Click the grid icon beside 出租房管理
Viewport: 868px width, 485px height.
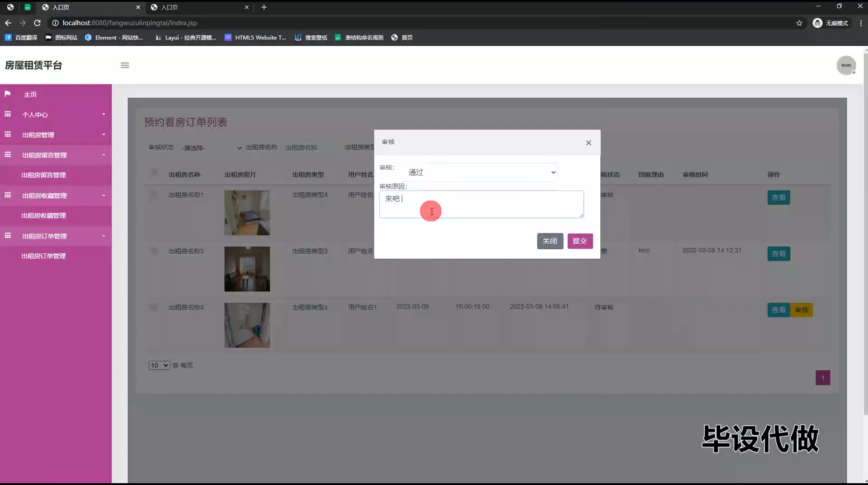point(8,134)
